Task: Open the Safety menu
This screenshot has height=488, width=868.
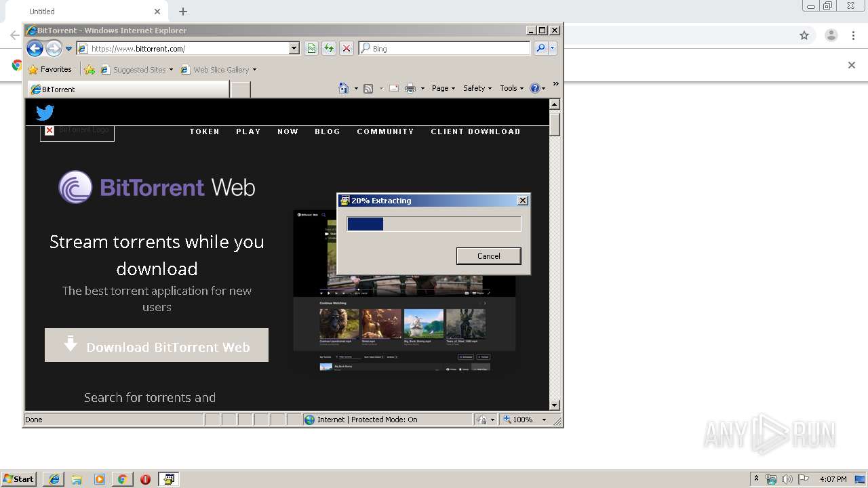Action: click(x=477, y=88)
